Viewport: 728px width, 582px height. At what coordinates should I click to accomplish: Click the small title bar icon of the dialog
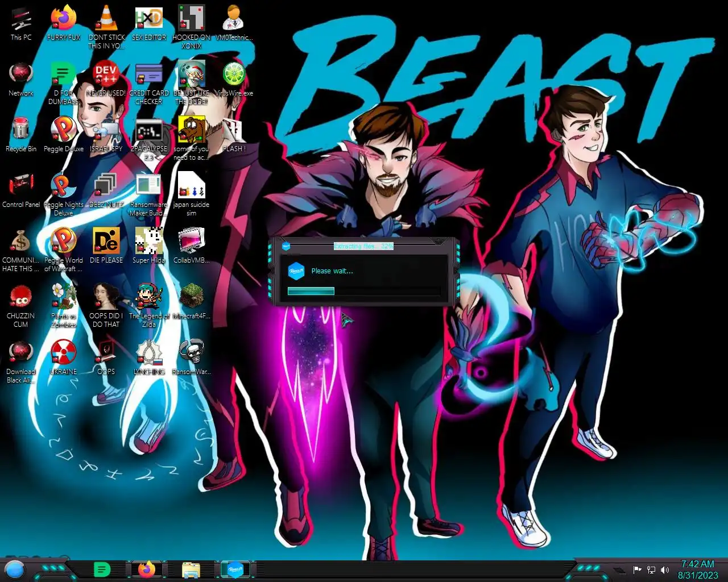286,246
